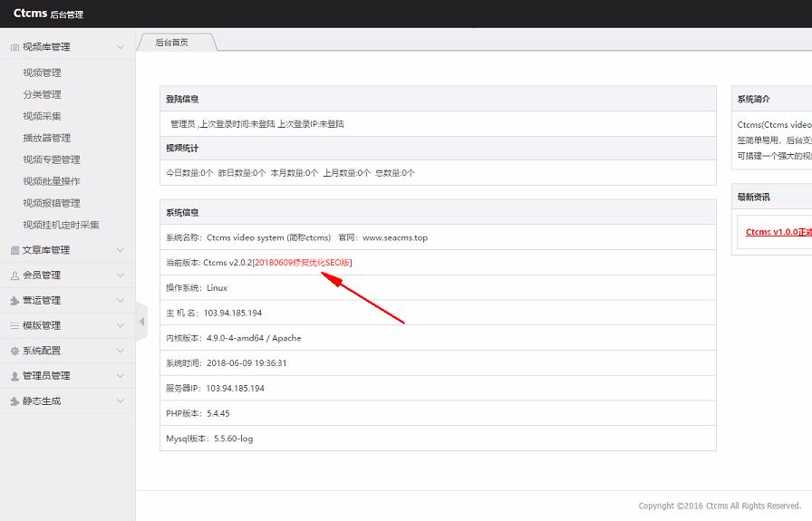This screenshot has height=521, width=812.
Task: Open 视频采集 in the sidebar
Action: click(x=42, y=116)
